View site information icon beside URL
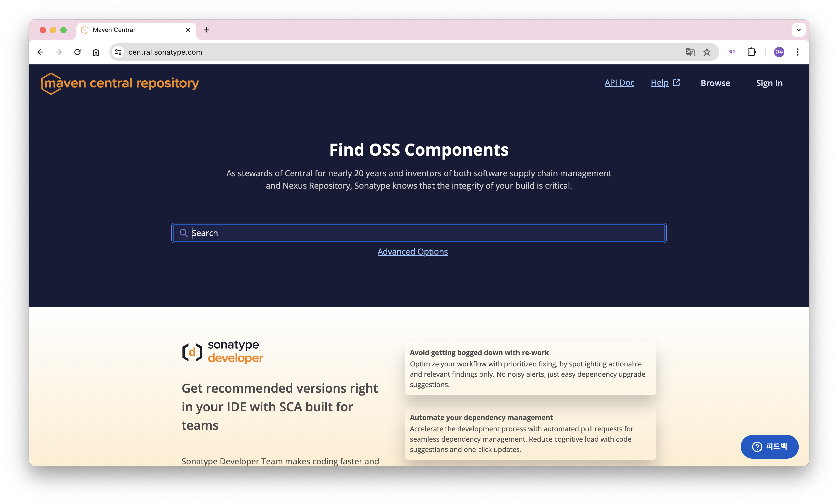Image resolution: width=838 pixels, height=504 pixels. 118,52
